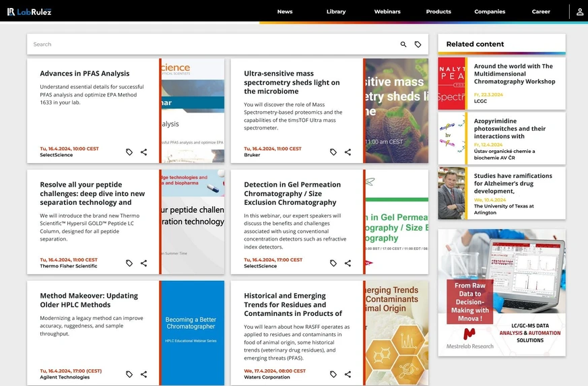Viewport: 588px width, 386px height.
Task: Click 'Related content' heading
Action: (x=475, y=44)
